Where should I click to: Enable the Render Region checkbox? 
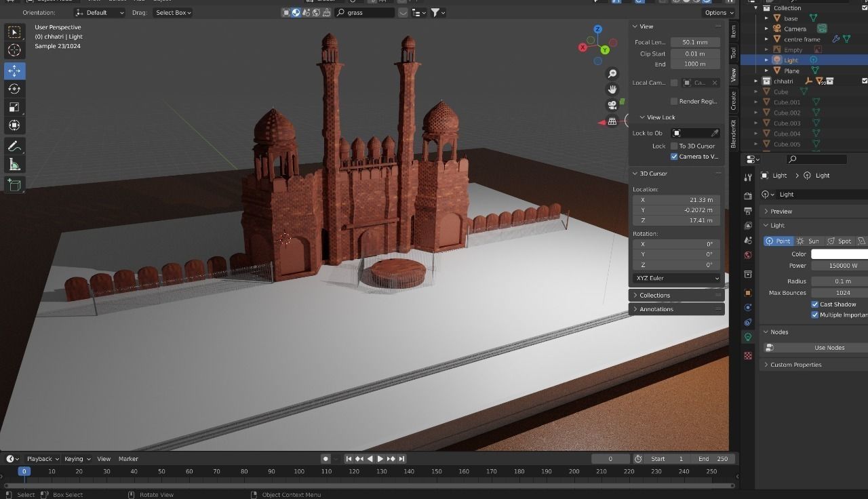click(x=674, y=101)
